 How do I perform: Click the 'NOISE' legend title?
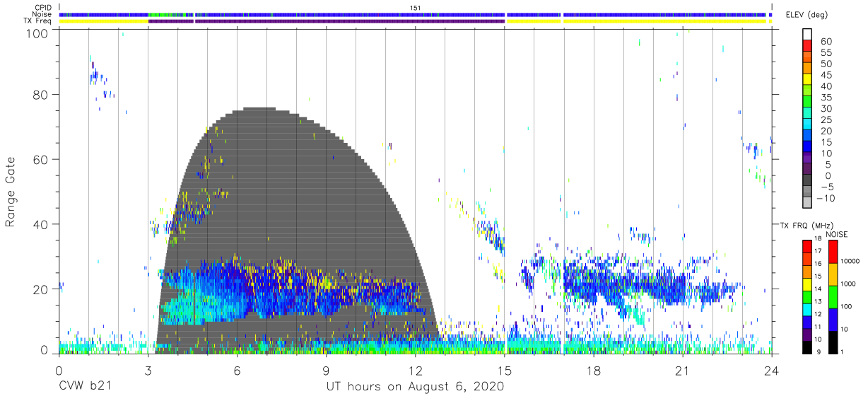835,234
